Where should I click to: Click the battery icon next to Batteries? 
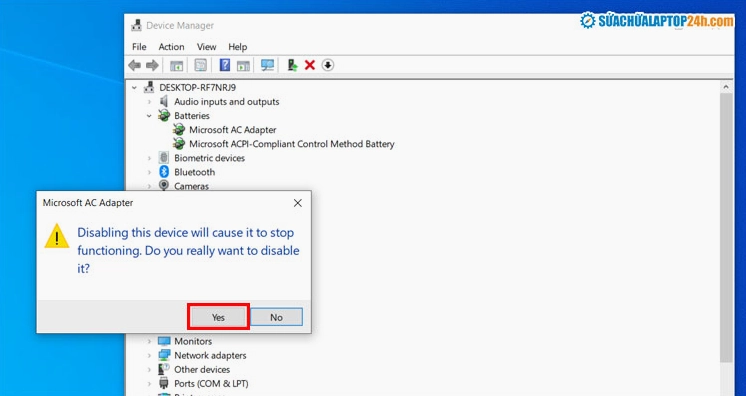coord(164,116)
